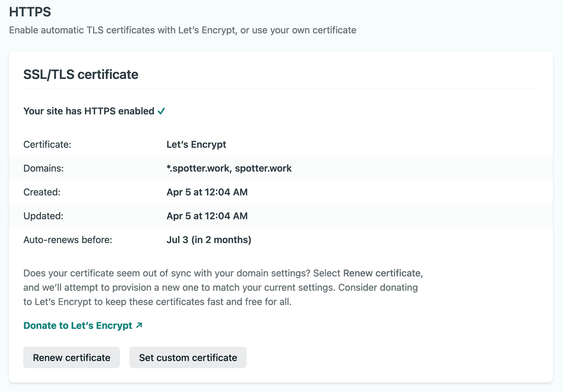563x392 pixels.
Task: Click the Auto-renews before: label
Action: pyautogui.click(x=68, y=240)
